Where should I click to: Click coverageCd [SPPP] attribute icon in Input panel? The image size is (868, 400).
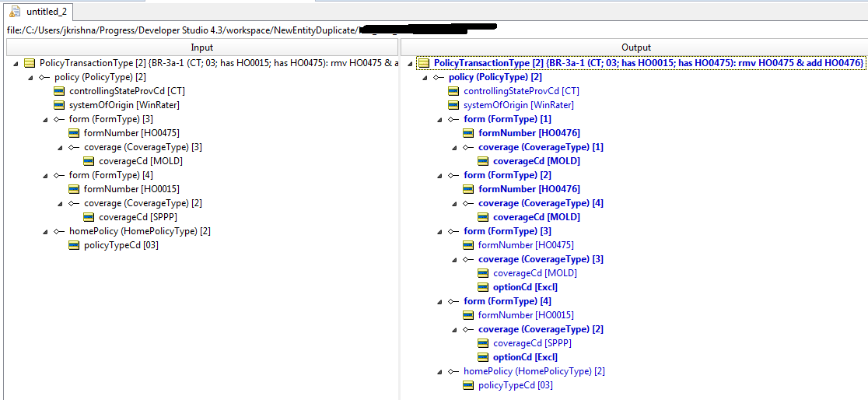tap(89, 217)
